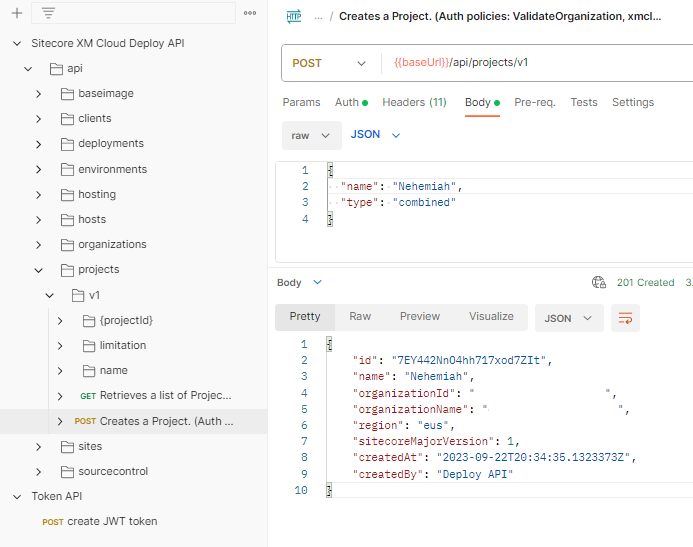The height and width of the screenshot is (547, 693).
Task: Switch to the Auth tab
Action: [x=351, y=103]
